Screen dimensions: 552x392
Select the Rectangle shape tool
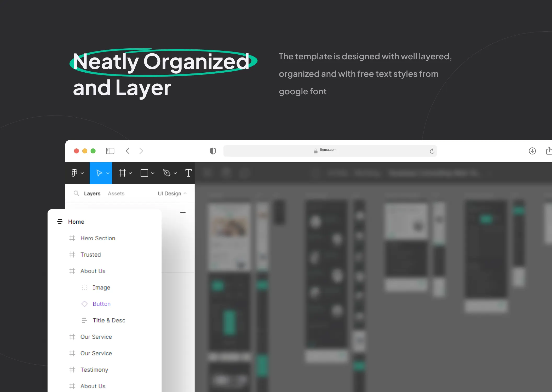[144, 173]
